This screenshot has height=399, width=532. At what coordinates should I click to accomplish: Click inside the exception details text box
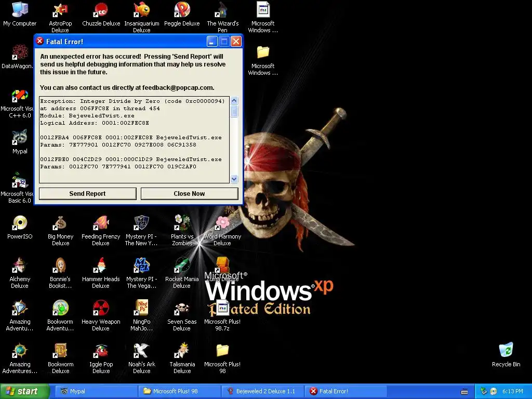[135, 140]
